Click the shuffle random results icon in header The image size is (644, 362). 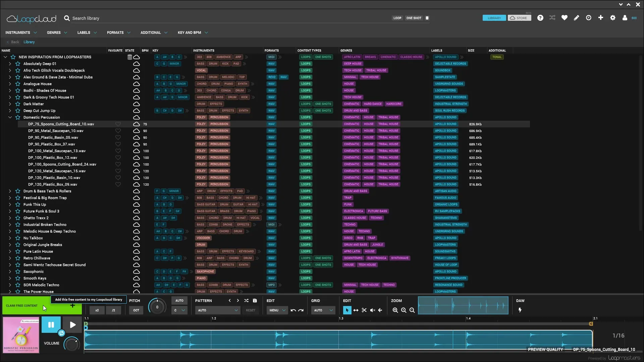click(552, 18)
